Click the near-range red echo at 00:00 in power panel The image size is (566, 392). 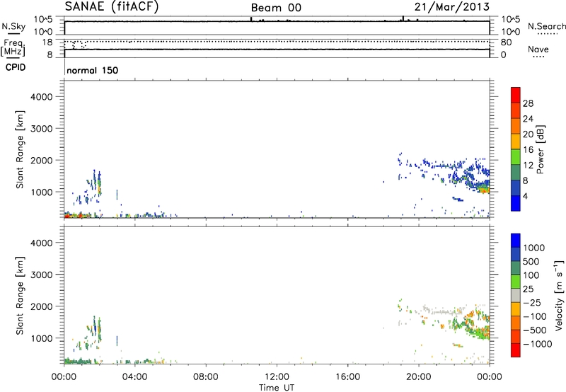coord(67,215)
